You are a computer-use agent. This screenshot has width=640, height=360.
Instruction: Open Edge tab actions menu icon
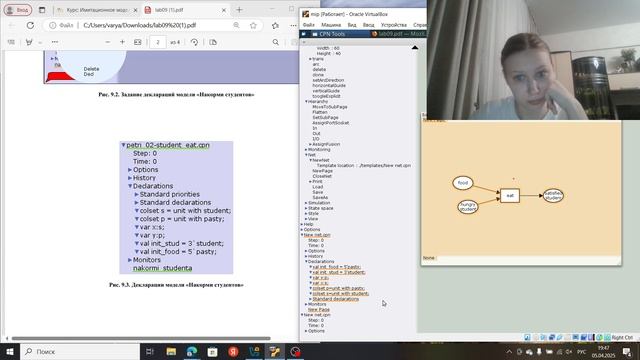tap(42, 10)
